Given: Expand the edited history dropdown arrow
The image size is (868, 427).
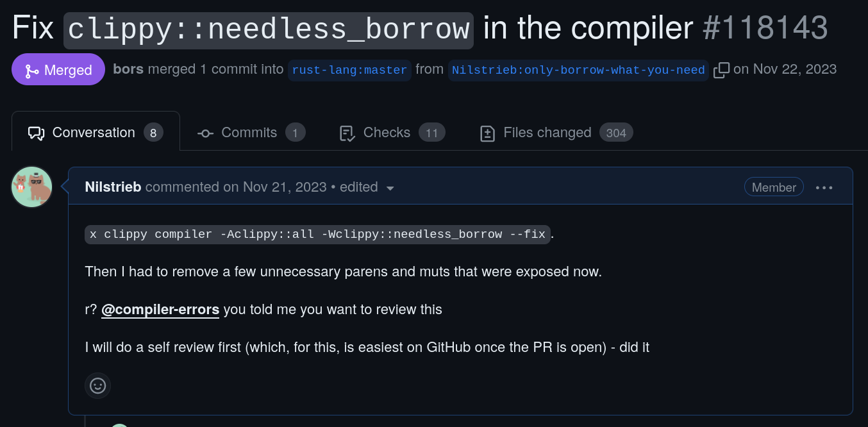Looking at the screenshot, I should 390,188.
